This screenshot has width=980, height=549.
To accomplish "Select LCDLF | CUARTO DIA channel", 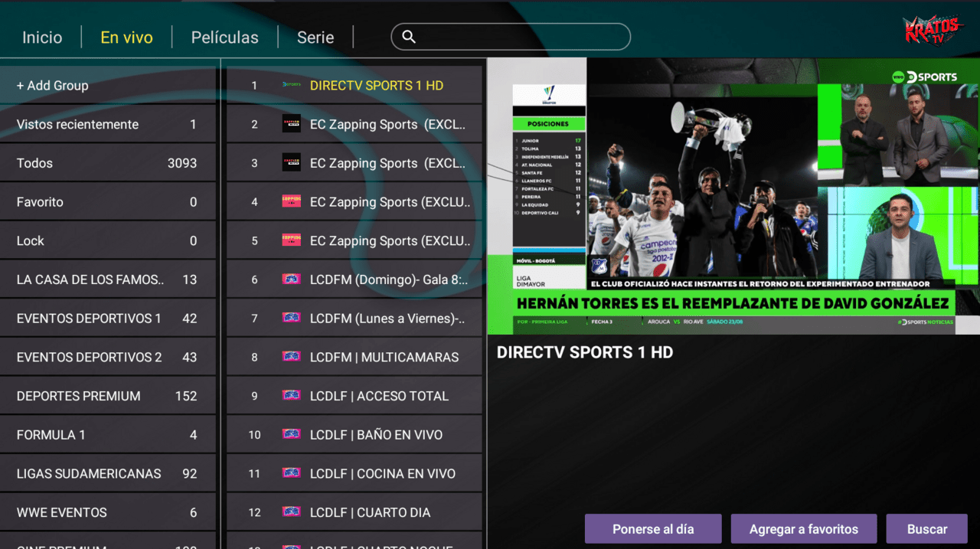I will click(x=354, y=512).
